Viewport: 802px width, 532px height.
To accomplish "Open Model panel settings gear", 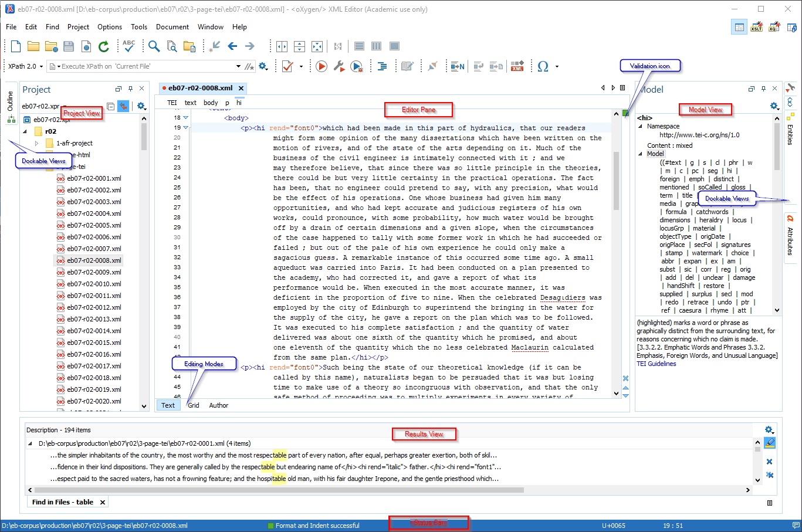I will [774, 106].
